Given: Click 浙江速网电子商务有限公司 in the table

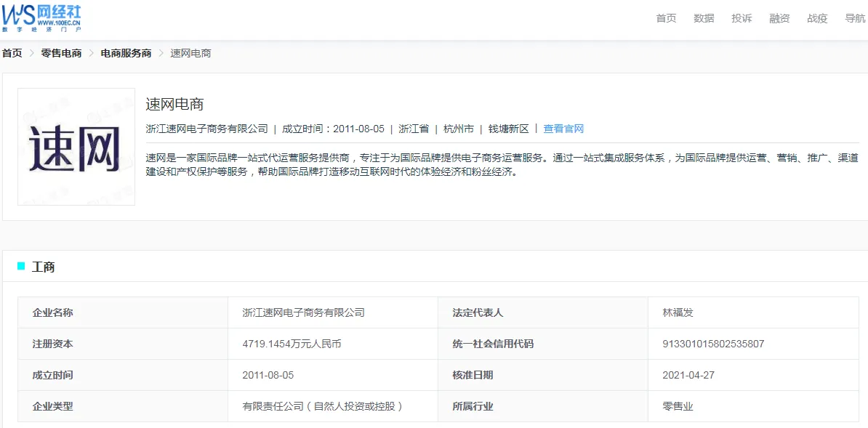Looking at the screenshot, I should tap(303, 312).
